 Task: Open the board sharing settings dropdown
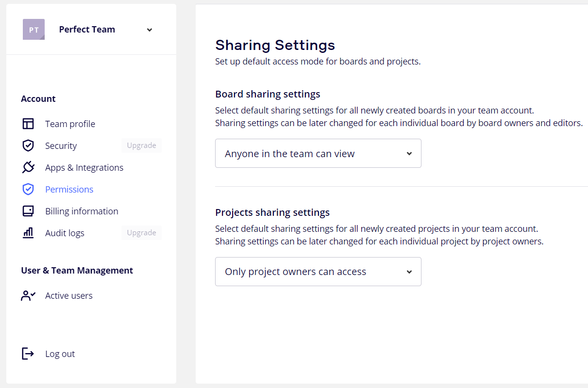coord(318,153)
